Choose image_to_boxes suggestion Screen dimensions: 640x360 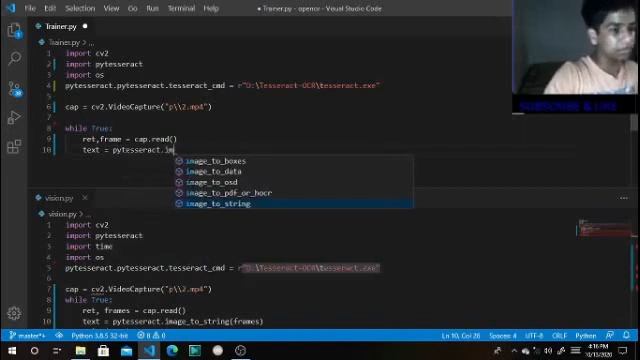coord(294,161)
